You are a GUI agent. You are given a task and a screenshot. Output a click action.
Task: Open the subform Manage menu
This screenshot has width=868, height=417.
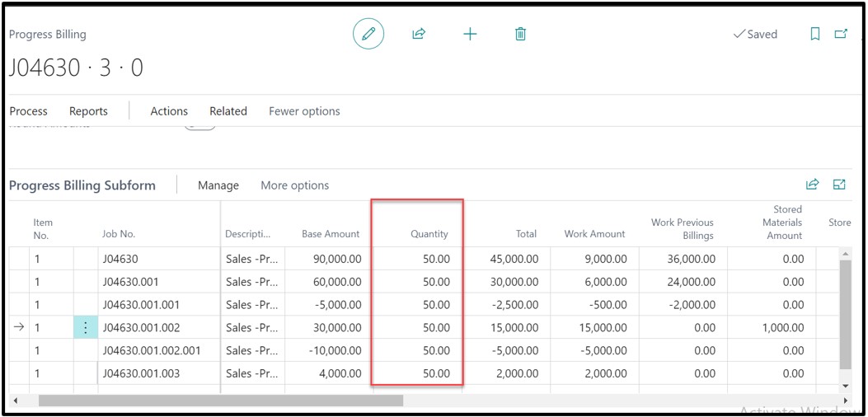click(x=218, y=185)
